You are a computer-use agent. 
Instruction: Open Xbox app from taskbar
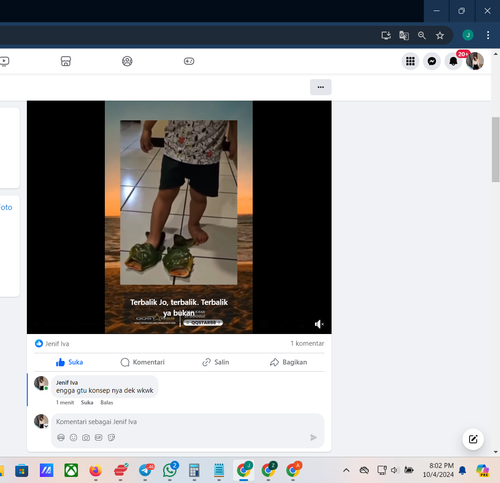[x=71, y=470]
